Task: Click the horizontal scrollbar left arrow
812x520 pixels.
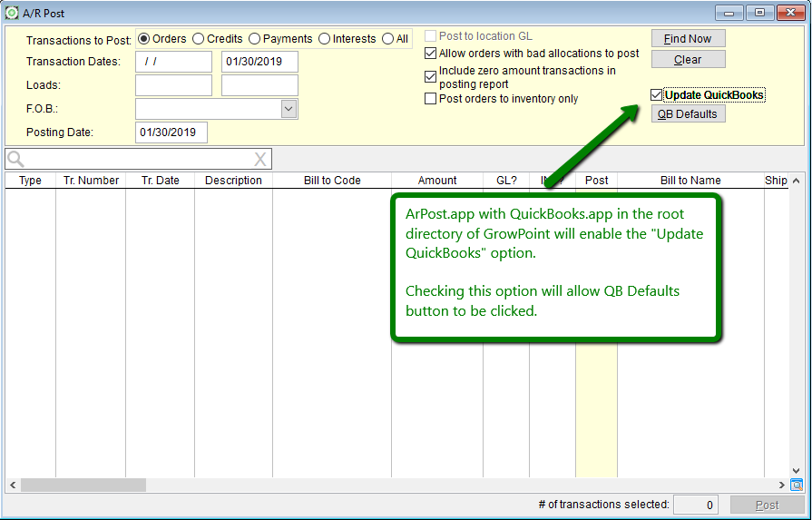Action: click(13, 486)
